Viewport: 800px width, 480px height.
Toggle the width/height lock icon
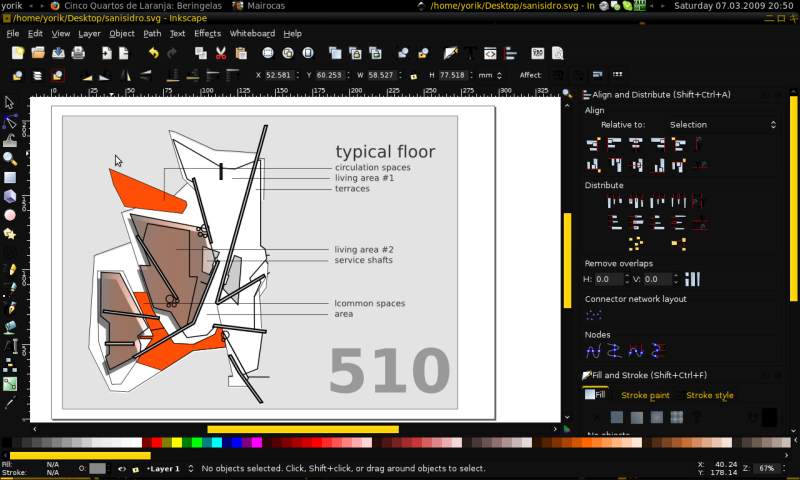(x=411, y=75)
